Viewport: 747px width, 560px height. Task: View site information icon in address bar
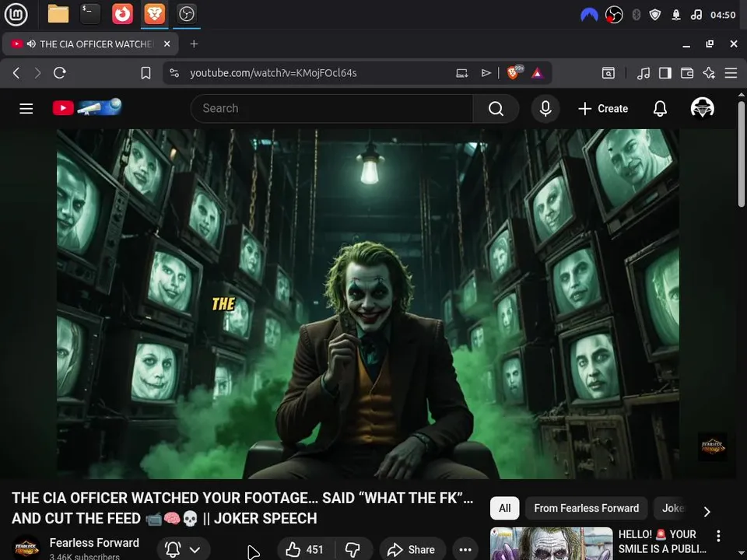tap(174, 73)
